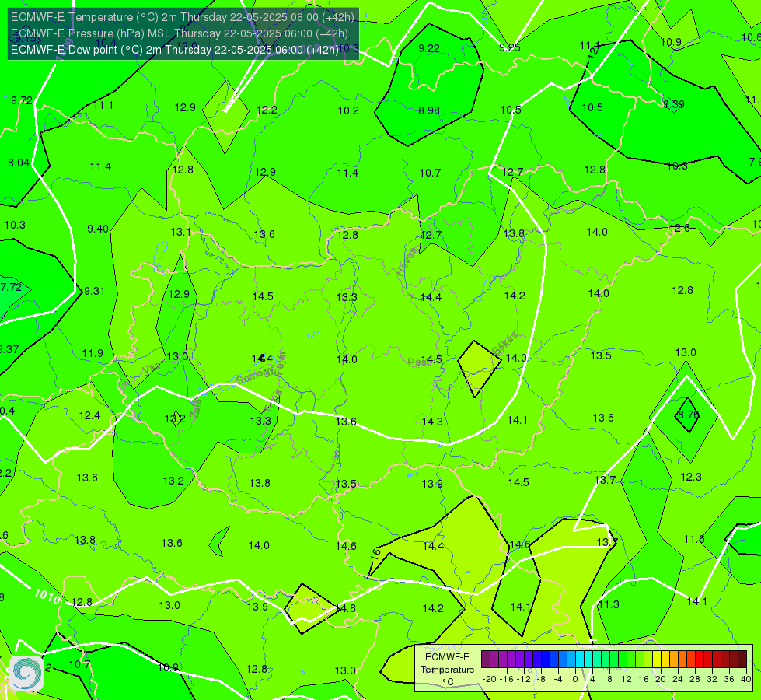Select the ECMWF-E Temperature 2m layer title
761x700 pixels.
tap(183, 17)
